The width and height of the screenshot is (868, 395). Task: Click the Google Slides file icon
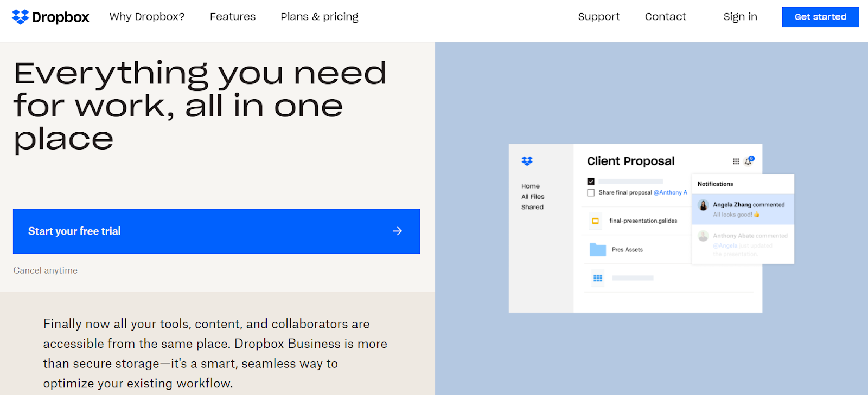pos(596,221)
